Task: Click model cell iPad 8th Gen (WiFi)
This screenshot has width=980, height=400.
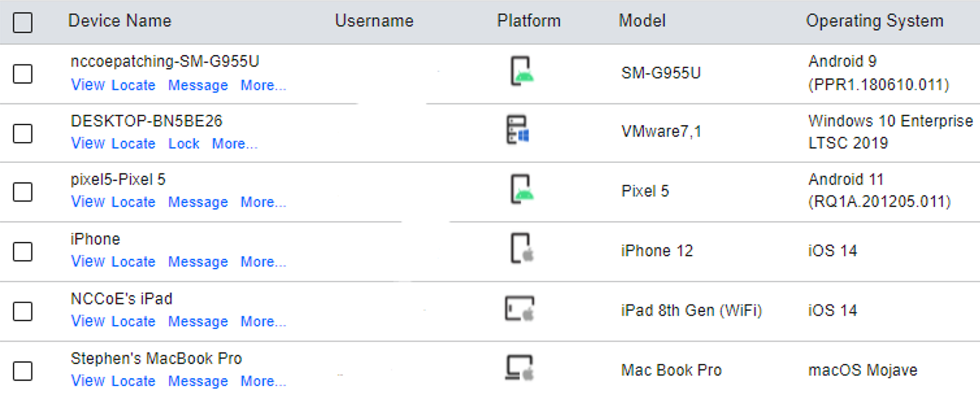Action: click(691, 311)
